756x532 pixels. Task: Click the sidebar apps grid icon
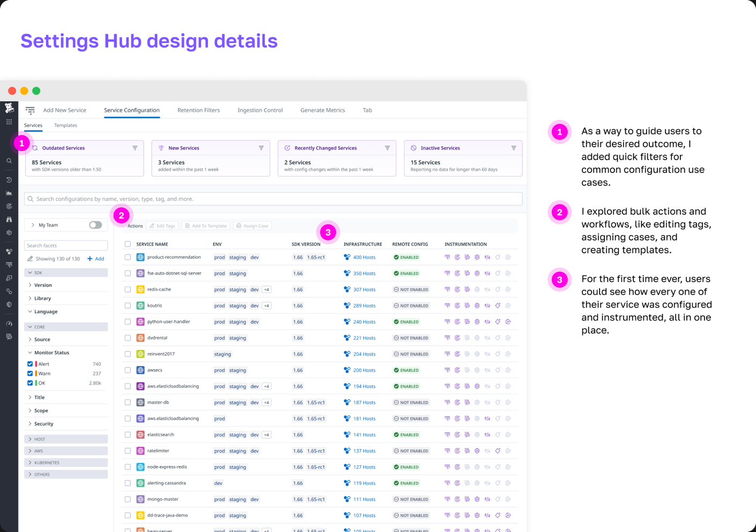(x=9, y=122)
